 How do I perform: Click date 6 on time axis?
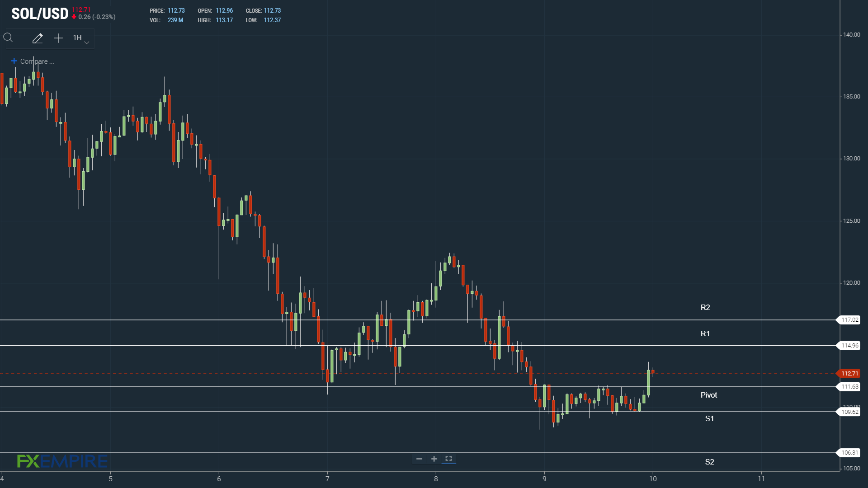(x=219, y=479)
